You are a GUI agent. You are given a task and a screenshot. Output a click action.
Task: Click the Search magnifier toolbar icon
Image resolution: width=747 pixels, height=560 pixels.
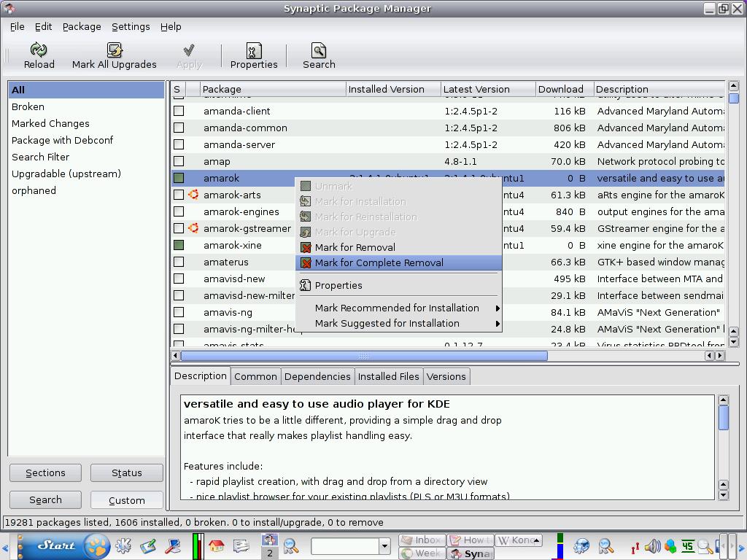pyautogui.click(x=319, y=50)
